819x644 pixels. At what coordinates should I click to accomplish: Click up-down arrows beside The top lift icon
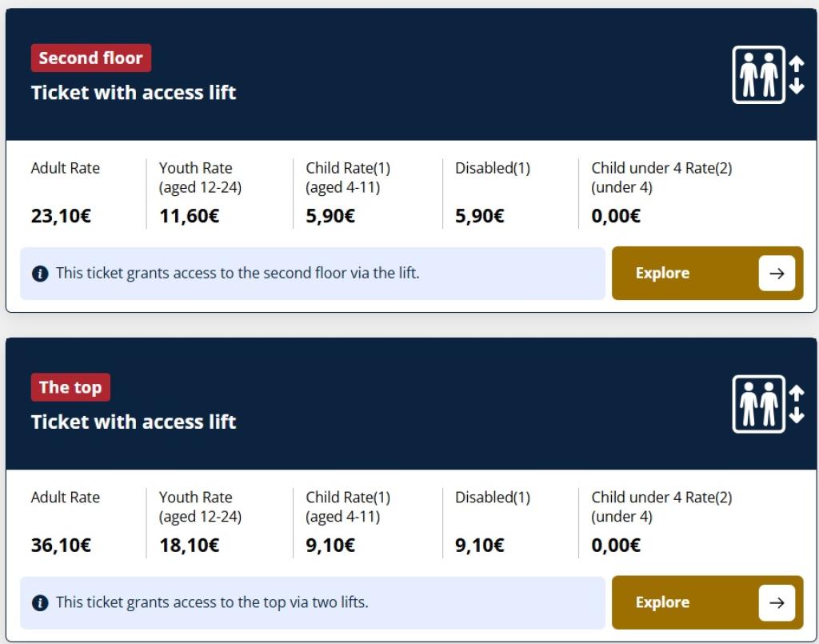tap(797, 405)
